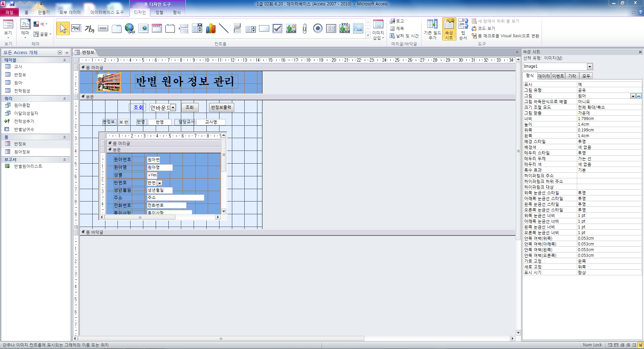Screen dimensions: 644x349
Task: Choose the Chart control tool
Action: click(210, 28)
